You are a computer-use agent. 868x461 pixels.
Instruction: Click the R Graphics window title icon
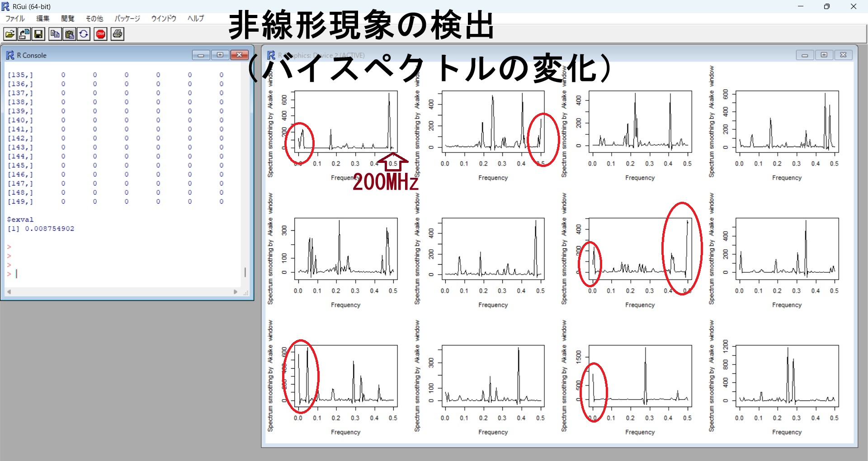271,55
